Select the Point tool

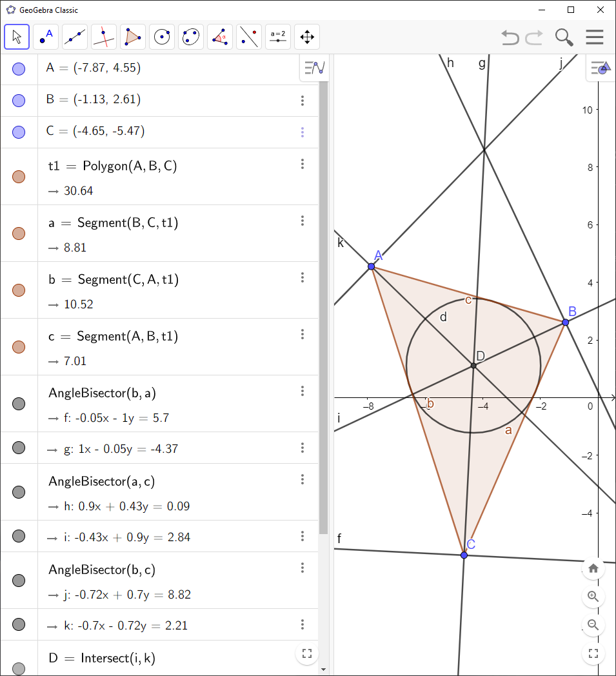[x=46, y=37]
